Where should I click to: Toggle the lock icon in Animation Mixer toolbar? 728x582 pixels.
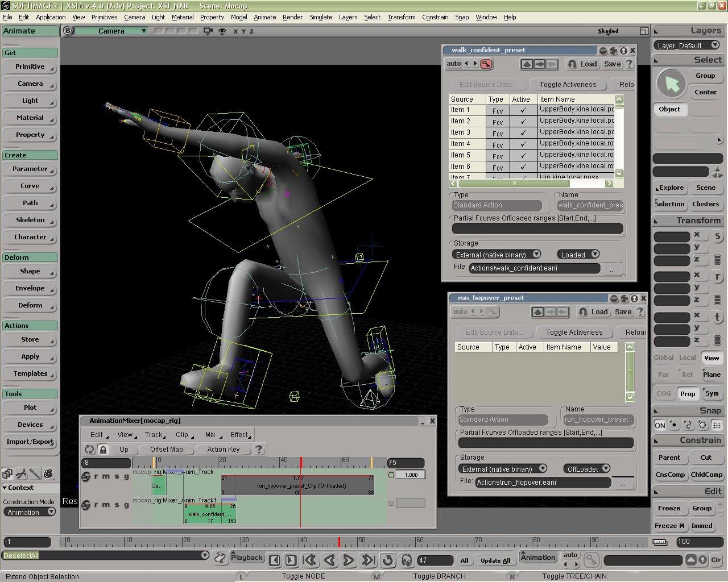[103, 450]
